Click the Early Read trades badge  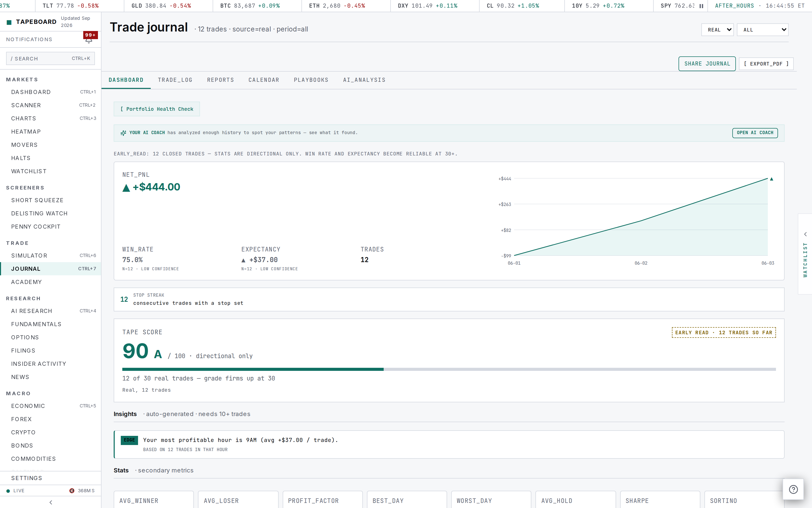click(x=724, y=333)
